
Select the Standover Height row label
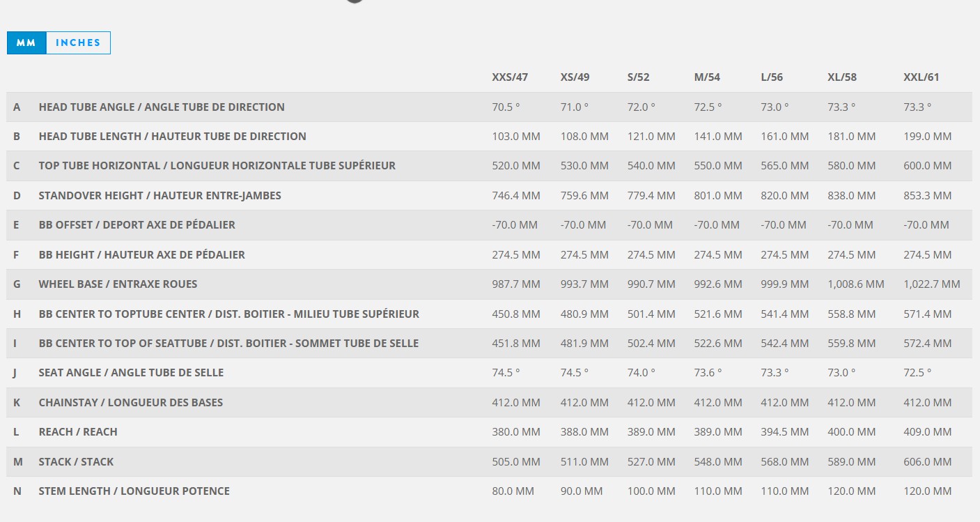160,196
